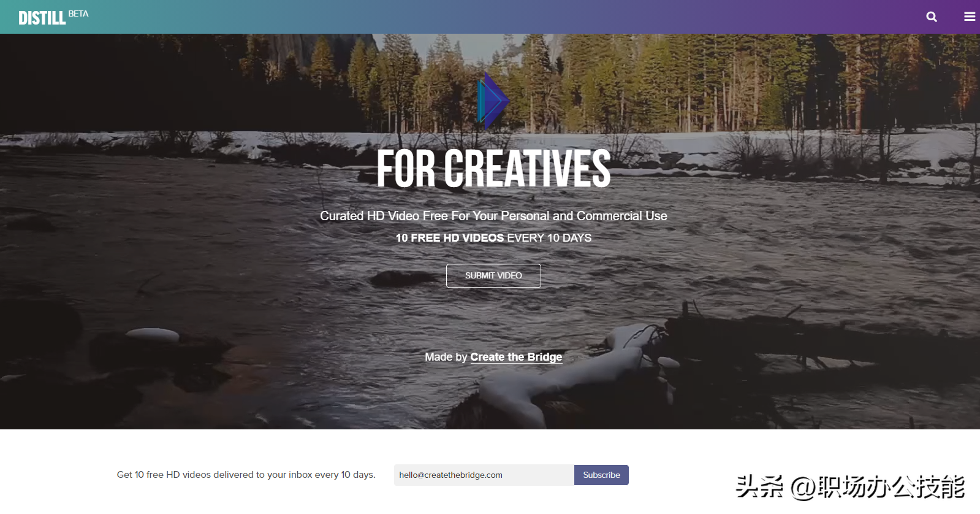
Task: Click the 10 FREE HD VIDEOS text
Action: (x=450, y=238)
